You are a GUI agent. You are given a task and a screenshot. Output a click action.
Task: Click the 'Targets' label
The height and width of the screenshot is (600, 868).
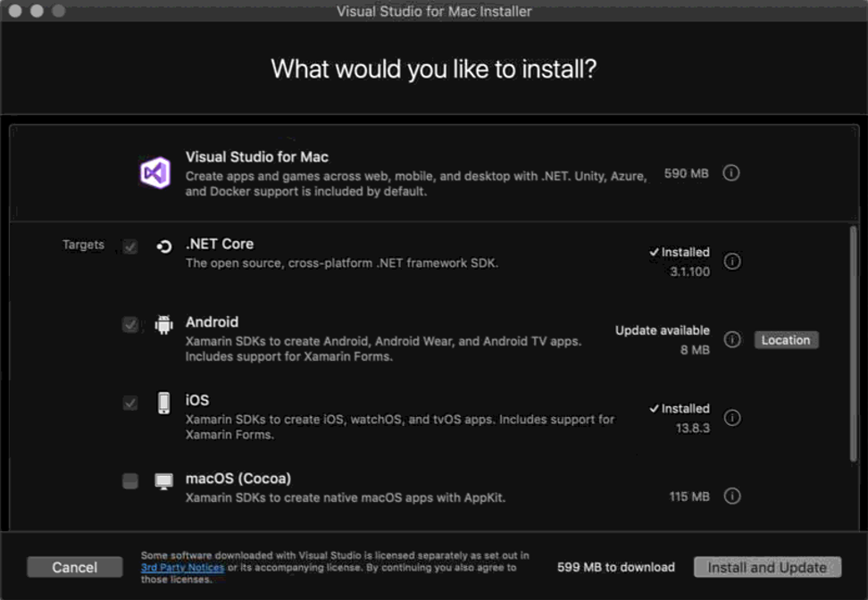[83, 245]
